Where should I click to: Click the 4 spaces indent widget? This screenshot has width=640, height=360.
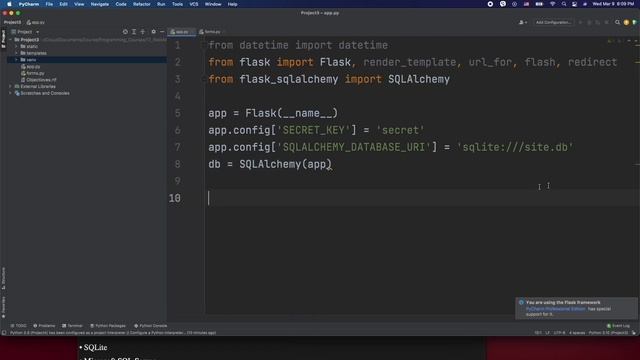click(x=577, y=333)
